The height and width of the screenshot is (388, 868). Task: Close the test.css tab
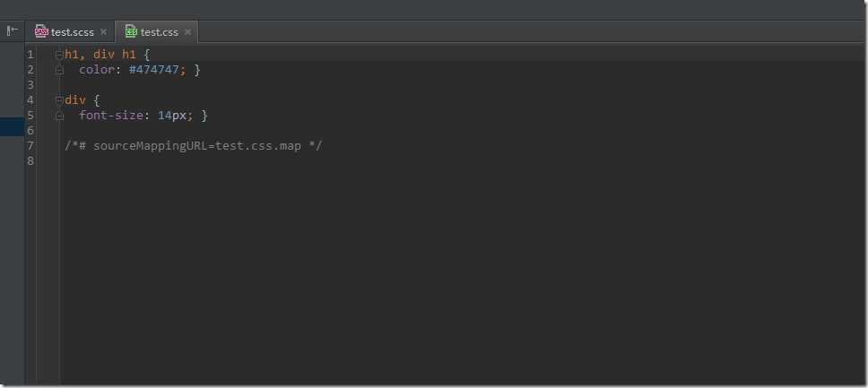point(187,32)
